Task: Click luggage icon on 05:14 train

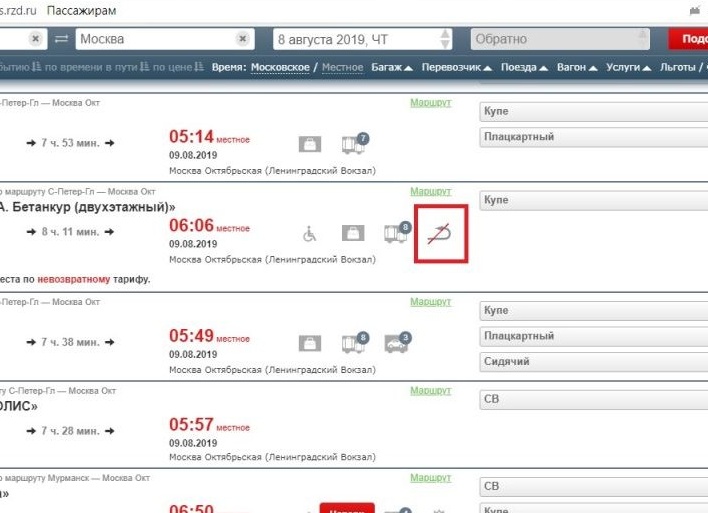Action: pyautogui.click(x=310, y=144)
